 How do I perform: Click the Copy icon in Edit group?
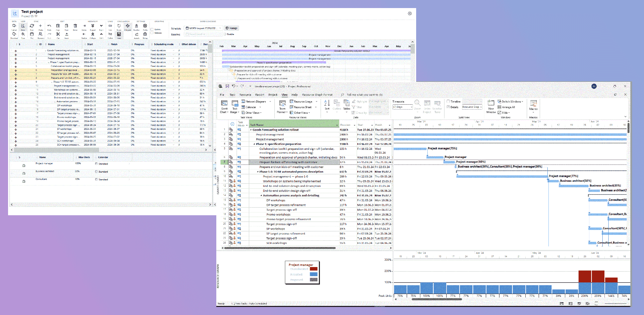pos(58,26)
